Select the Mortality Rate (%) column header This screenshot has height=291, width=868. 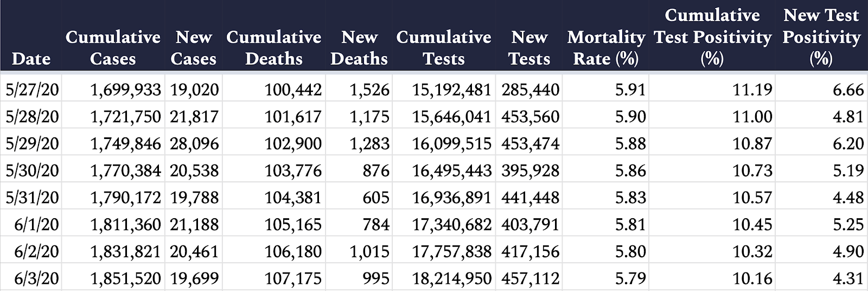tap(606, 47)
